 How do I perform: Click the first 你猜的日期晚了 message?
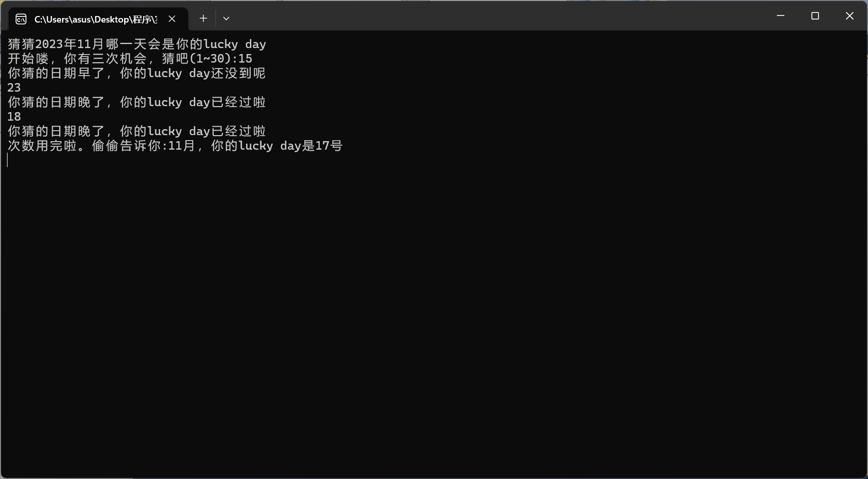56,102
